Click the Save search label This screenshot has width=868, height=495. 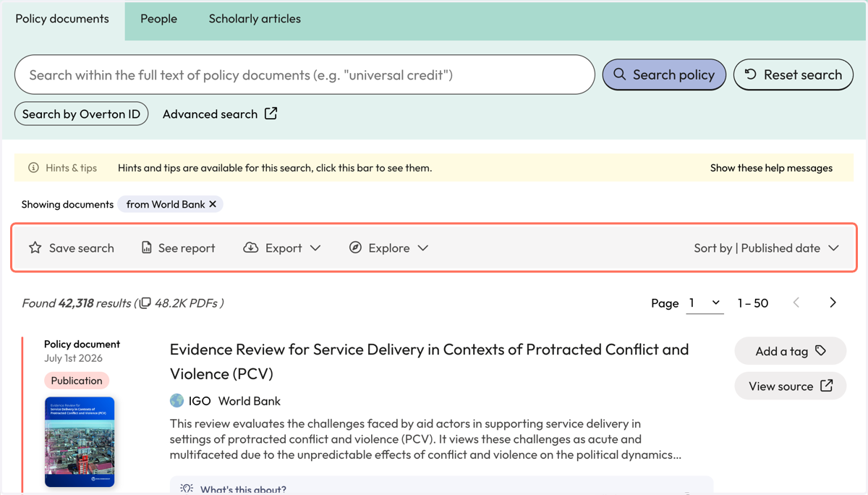click(x=82, y=247)
